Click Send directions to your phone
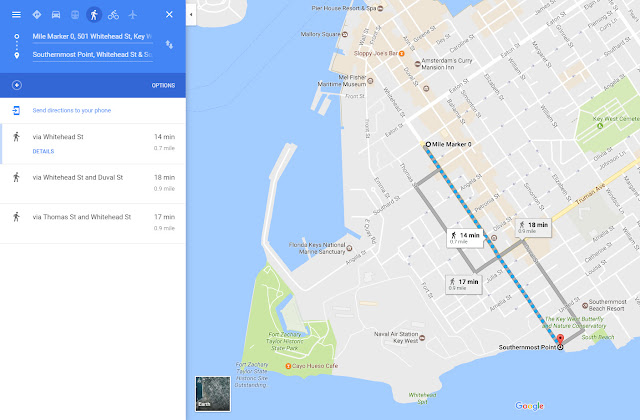640x420 pixels. (x=71, y=110)
